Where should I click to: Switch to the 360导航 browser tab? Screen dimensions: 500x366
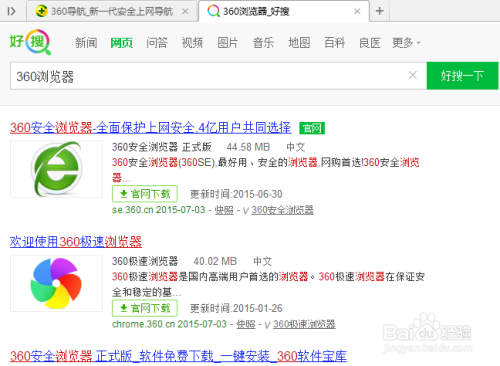112,12
